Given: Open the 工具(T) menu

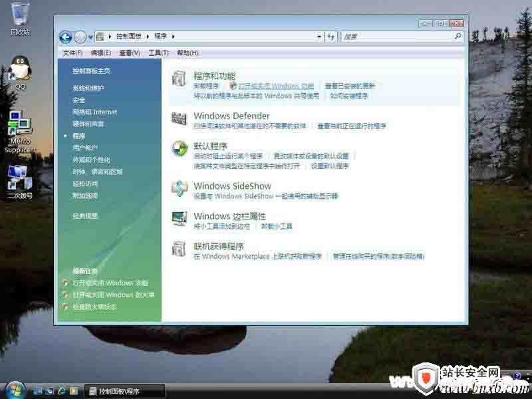Looking at the screenshot, I should coord(158,53).
